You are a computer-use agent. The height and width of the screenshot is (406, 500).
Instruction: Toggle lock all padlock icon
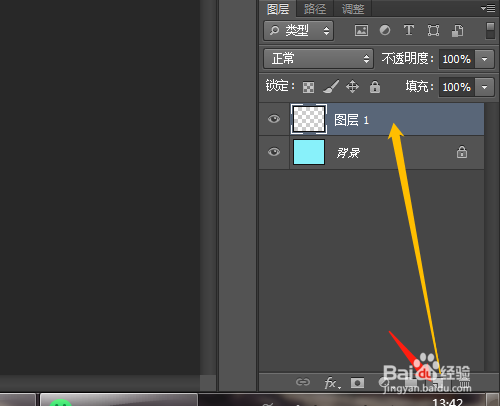[x=375, y=87]
